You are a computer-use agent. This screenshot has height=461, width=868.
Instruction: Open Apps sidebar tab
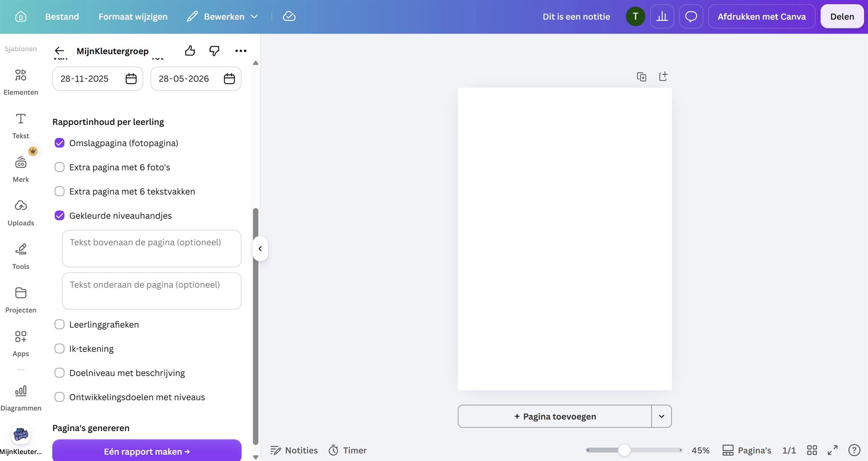click(x=21, y=343)
